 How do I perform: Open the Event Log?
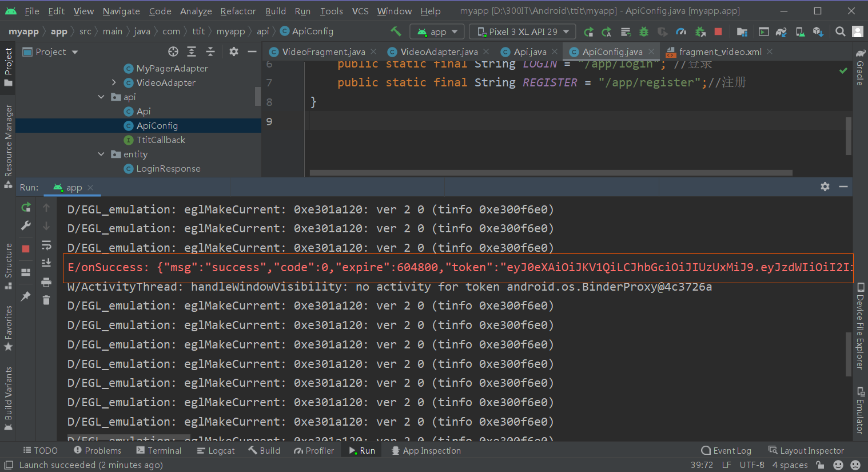coord(726,451)
